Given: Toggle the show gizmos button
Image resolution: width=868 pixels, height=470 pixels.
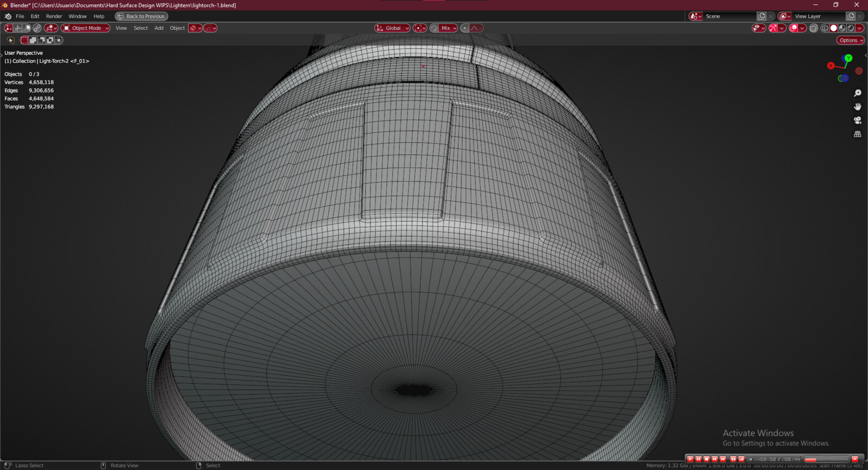Looking at the screenshot, I should [773, 28].
